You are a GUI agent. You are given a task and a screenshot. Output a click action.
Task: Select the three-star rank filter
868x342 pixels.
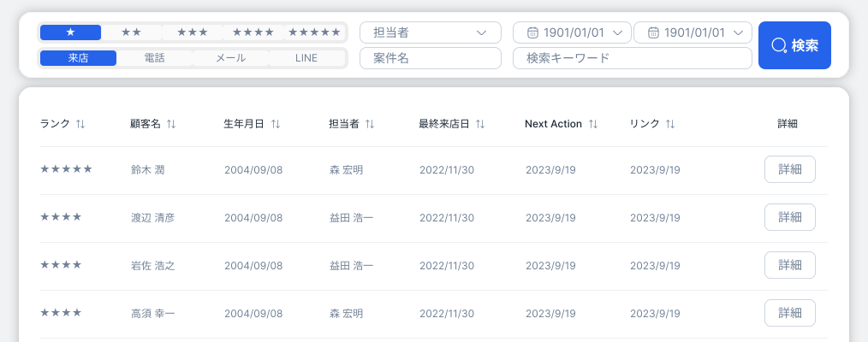click(x=193, y=32)
